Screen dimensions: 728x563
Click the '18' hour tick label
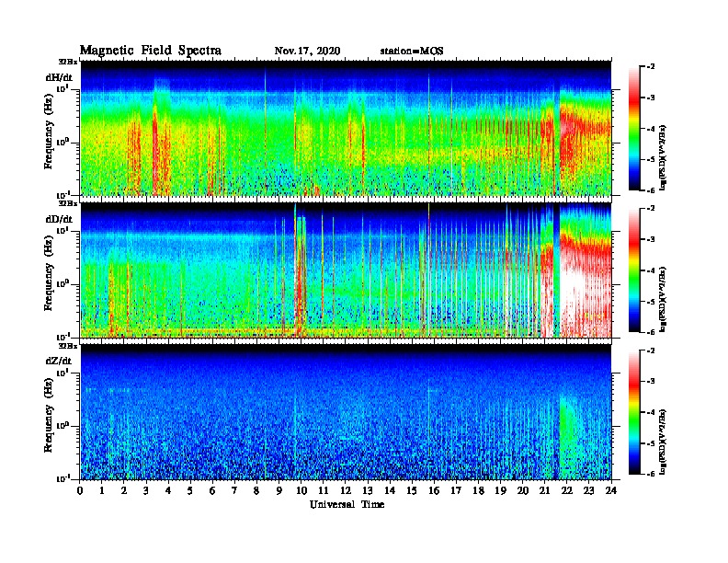(x=478, y=491)
